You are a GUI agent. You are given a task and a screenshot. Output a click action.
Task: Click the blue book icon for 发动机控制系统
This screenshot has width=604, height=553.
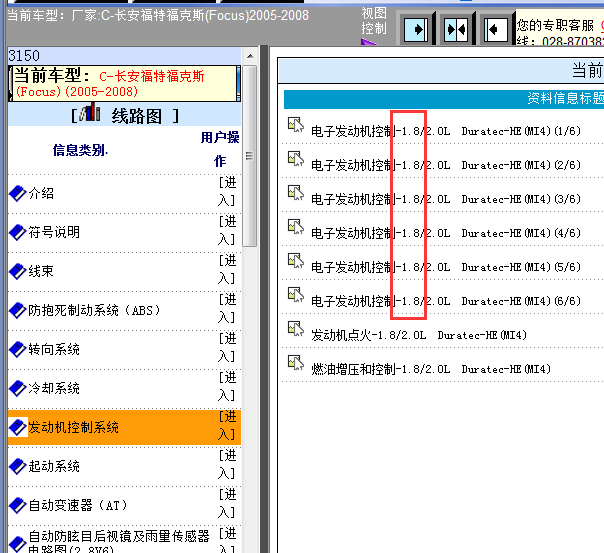pos(17,427)
